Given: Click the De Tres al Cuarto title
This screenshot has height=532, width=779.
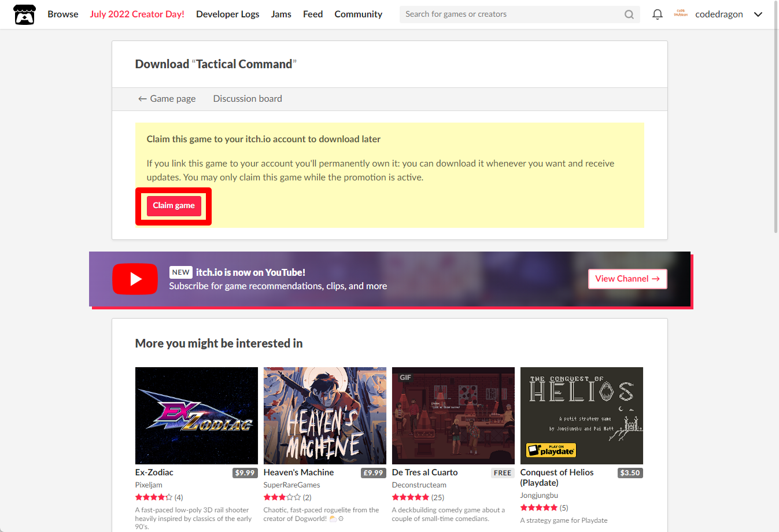Looking at the screenshot, I should click(x=424, y=472).
